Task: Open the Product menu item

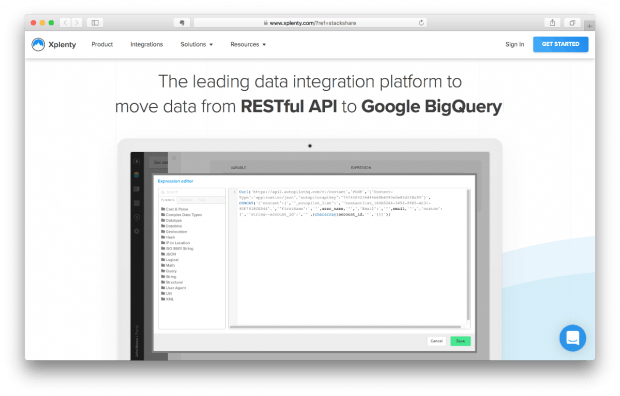Action: [102, 44]
